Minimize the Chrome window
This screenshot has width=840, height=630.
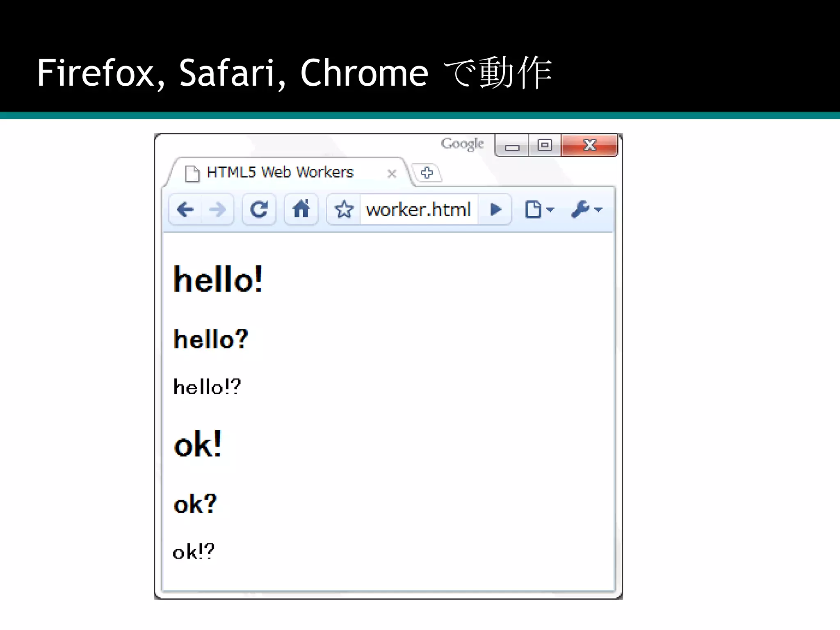click(512, 146)
